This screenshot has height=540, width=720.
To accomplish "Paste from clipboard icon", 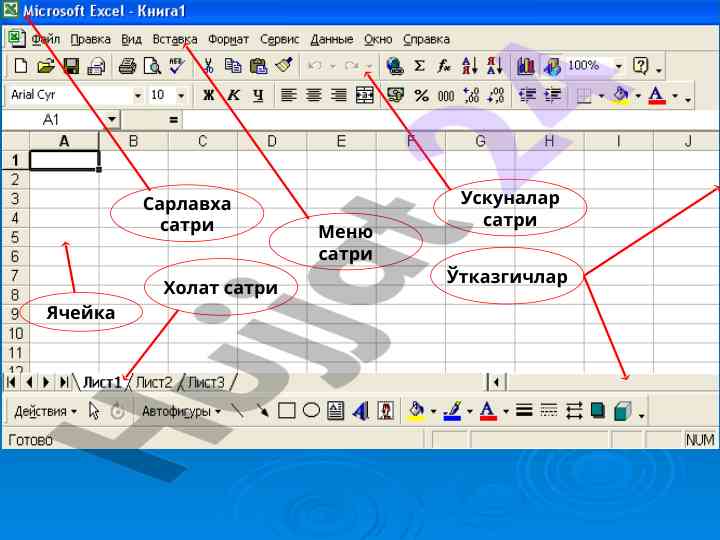I will coord(259,66).
